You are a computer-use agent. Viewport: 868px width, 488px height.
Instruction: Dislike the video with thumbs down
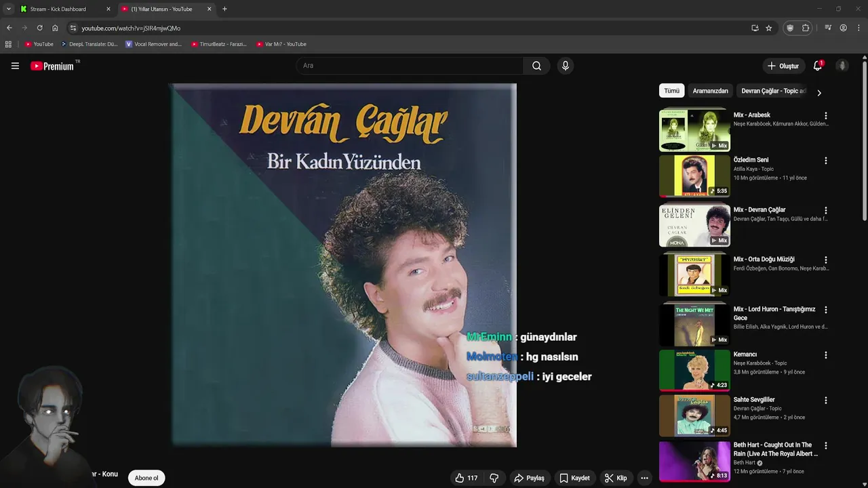coord(494,478)
